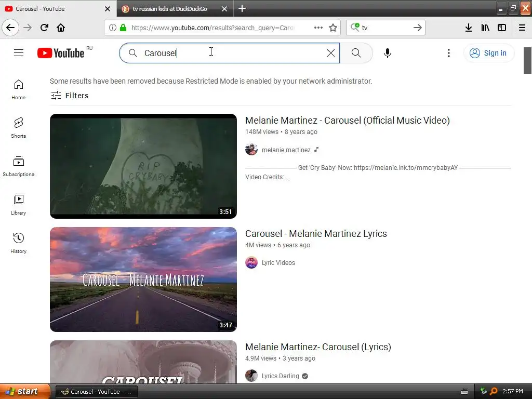Click the magnifier tray icon
Screen dimensions: 532x399
point(494,391)
